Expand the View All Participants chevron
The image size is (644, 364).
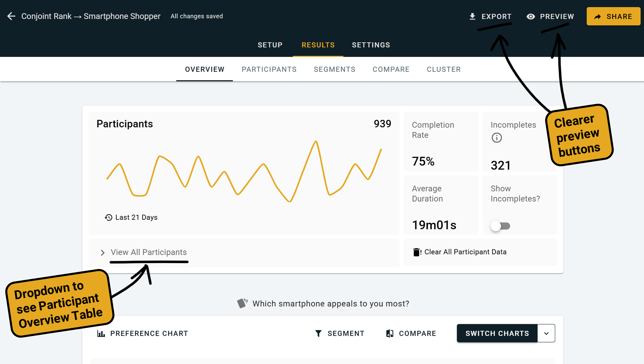click(102, 252)
